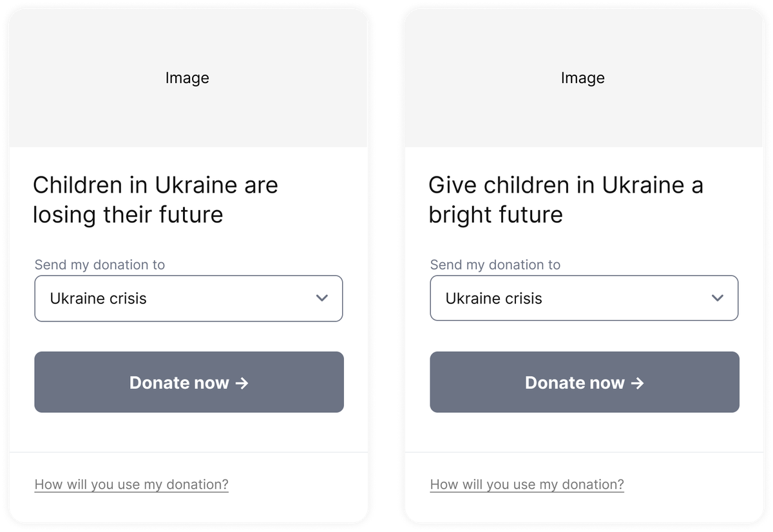Select the left card's Image placeholder
The height and width of the screenshot is (532, 773).
187,79
